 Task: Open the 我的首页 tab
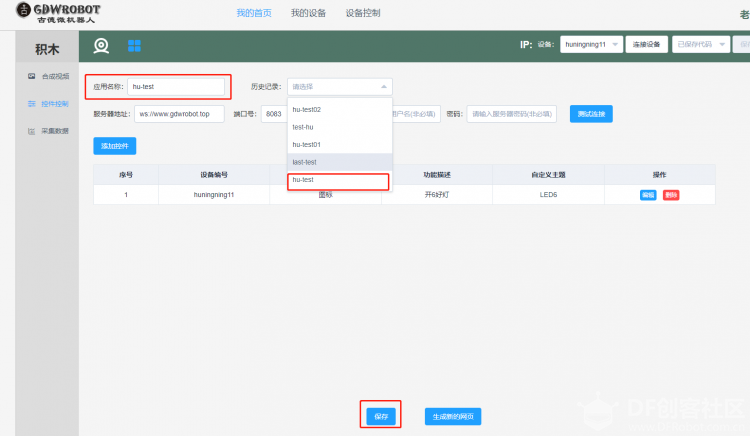[254, 13]
